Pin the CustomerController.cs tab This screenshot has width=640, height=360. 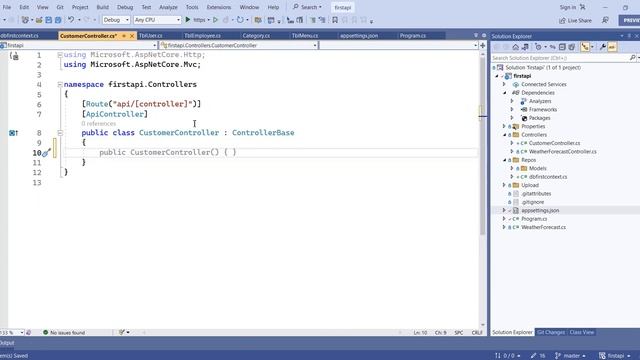coord(124,36)
